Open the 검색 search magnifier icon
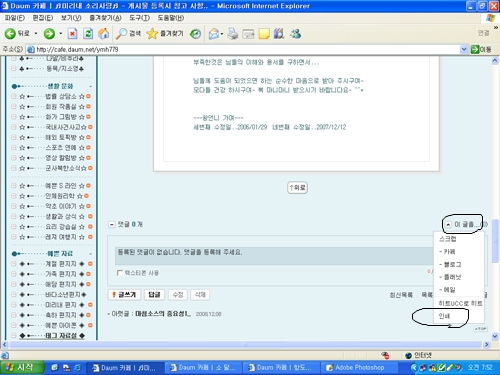 point(121,33)
